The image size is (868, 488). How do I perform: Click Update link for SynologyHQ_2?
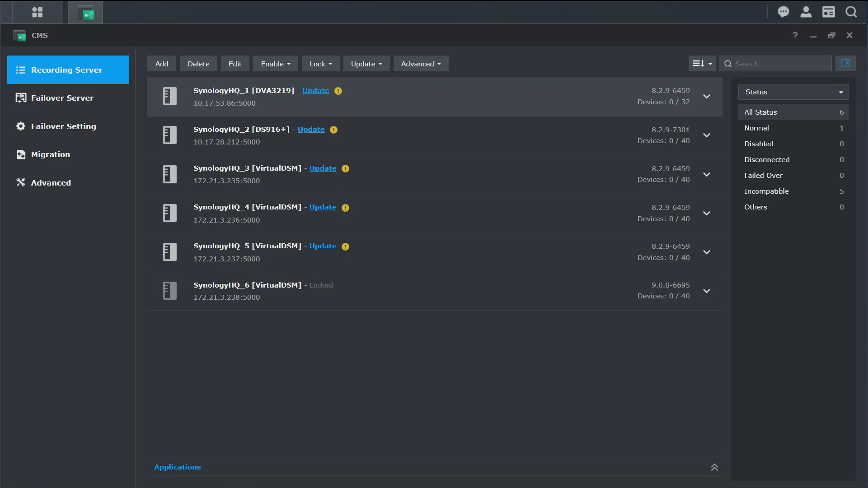point(311,129)
